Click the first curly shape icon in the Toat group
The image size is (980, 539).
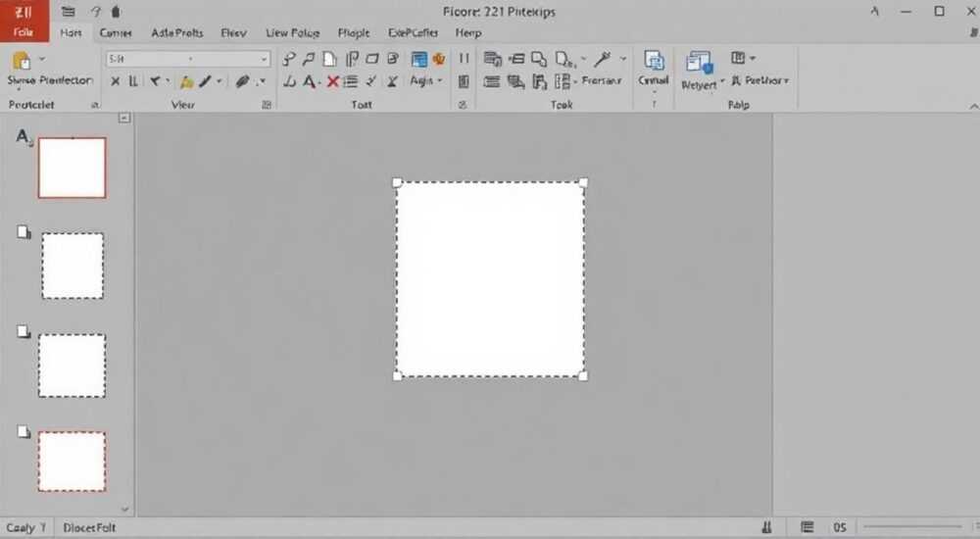click(288, 59)
